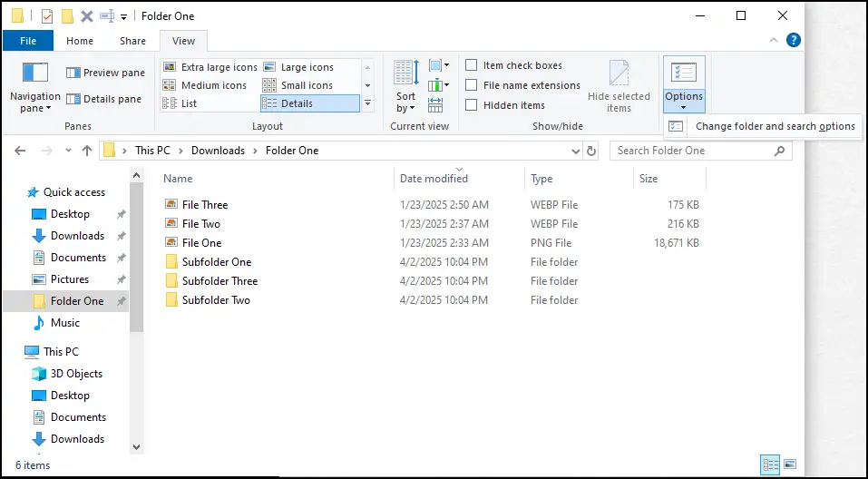Select Quick access in navigation pane
This screenshot has height=479, width=868.
pyautogui.click(x=66, y=192)
